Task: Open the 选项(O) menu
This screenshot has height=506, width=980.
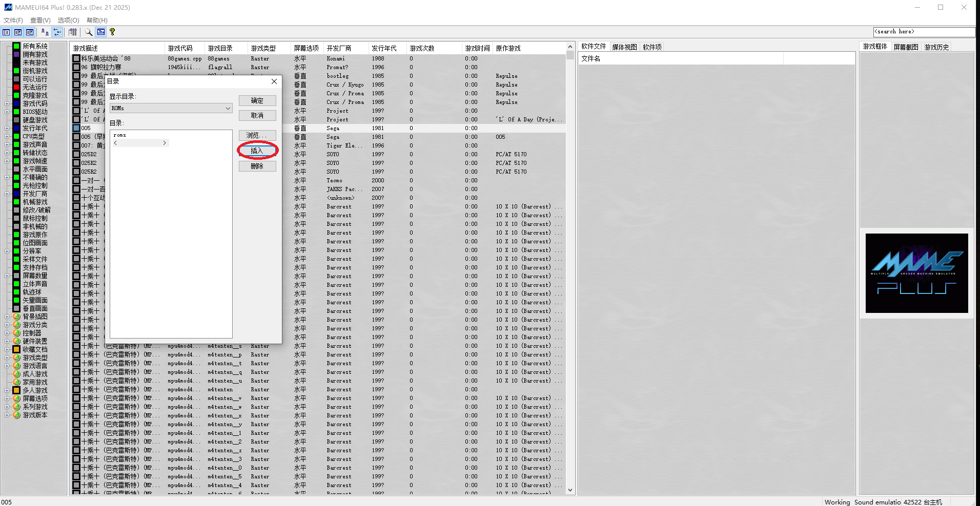Action: pos(67,20)
